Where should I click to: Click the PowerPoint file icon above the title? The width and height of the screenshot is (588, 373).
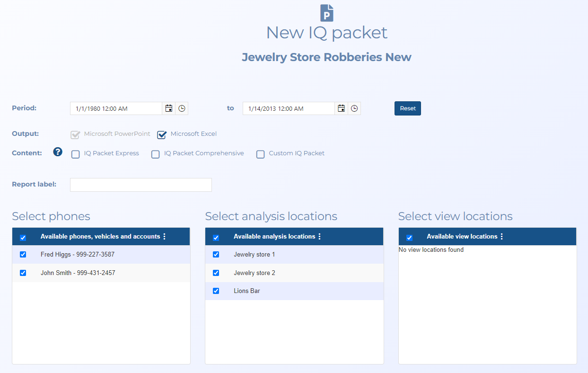point(327,13)
